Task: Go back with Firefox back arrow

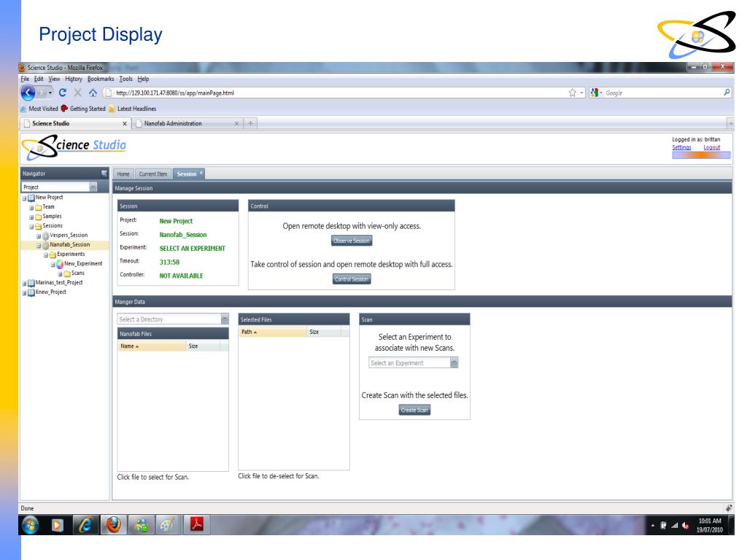Action: (x=28, y=93)
